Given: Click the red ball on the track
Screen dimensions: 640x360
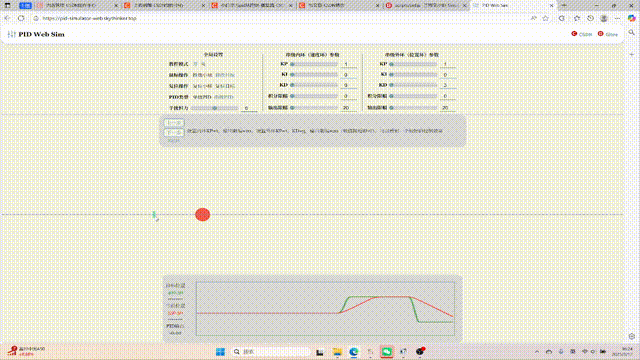Looking at the screenshot, I should (x=202, y=215).
